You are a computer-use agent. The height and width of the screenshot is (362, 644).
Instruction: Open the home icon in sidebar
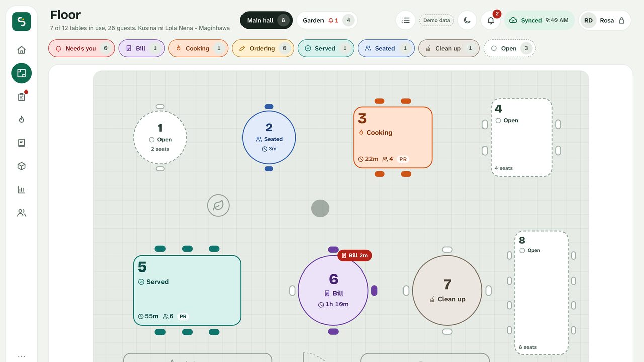tap(21, 50)
